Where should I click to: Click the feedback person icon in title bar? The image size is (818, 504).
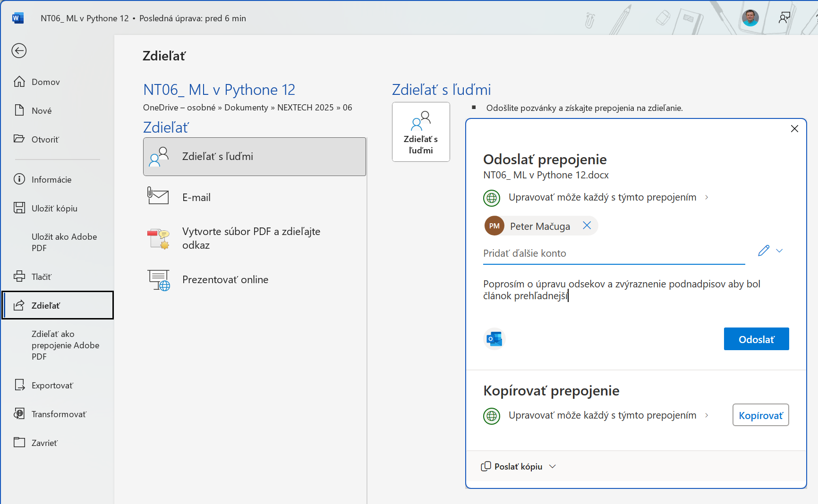(784, 18)
